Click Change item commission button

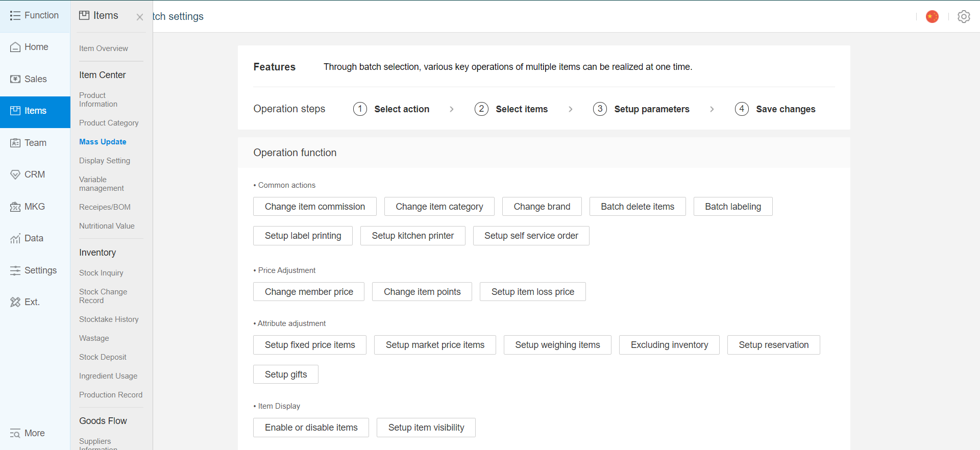point(315,207)
